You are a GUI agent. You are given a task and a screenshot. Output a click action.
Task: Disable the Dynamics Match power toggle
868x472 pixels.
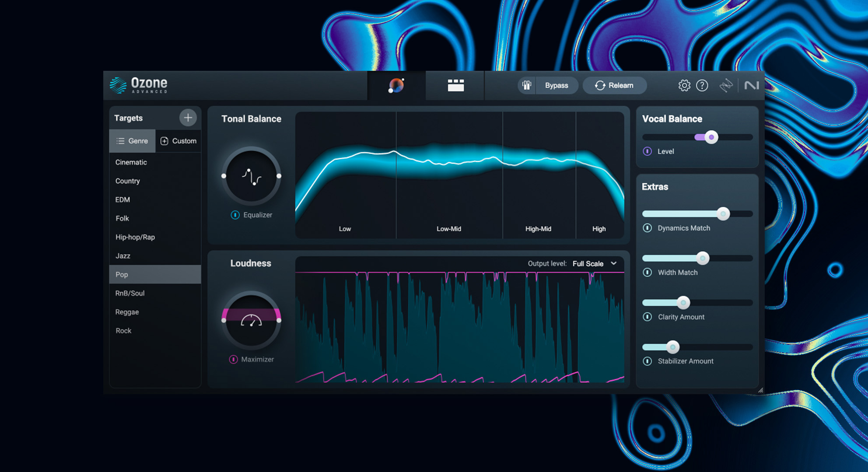[648, 228]
